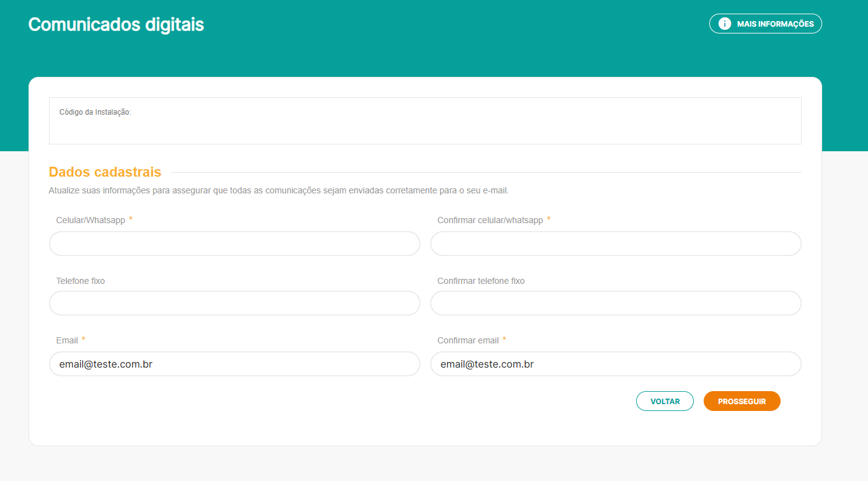Click the Telefone fixo field label
The width and height of the screenshot is (868, 481).
(x=81, y=281)
